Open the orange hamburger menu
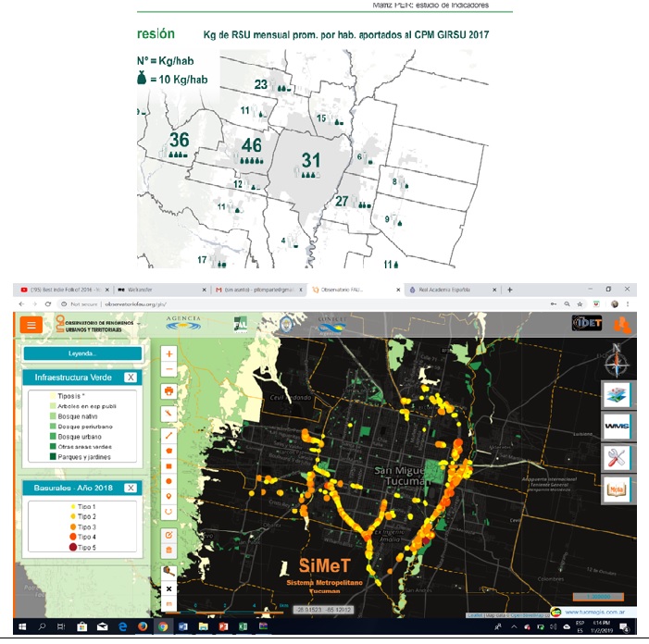The height and width of the screenshot is (644, 649). click(31, 324)
